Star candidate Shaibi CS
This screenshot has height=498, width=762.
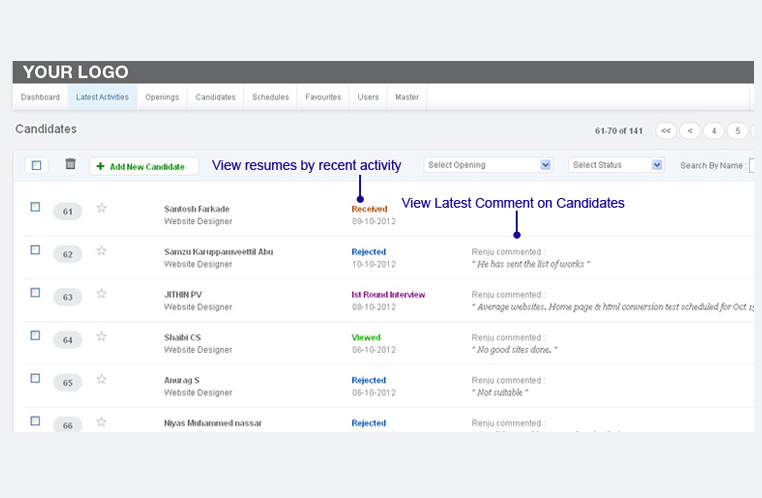click(101, 338)
